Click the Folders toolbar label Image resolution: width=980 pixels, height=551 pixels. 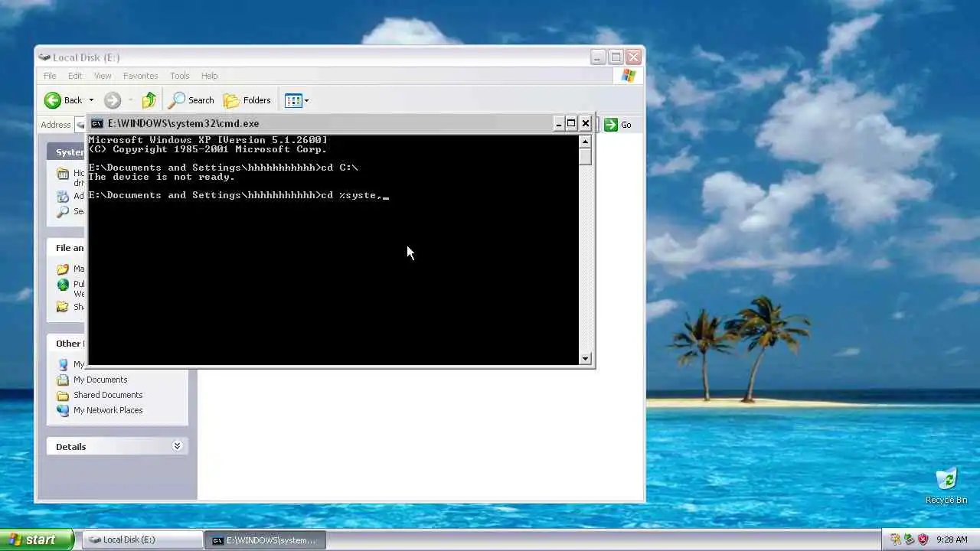tap(256, 100)
